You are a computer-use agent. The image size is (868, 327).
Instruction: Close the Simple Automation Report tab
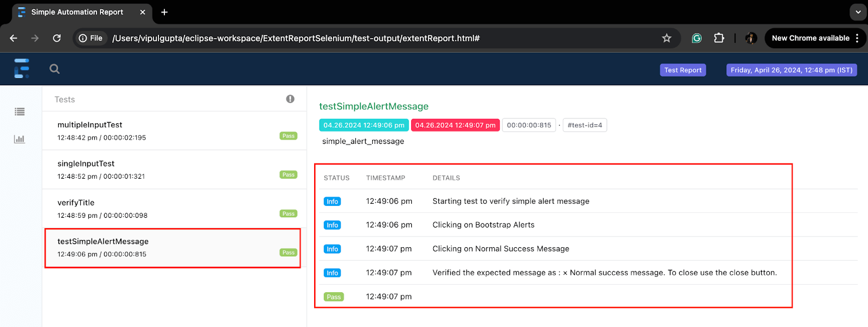click(x=143, y=12)
